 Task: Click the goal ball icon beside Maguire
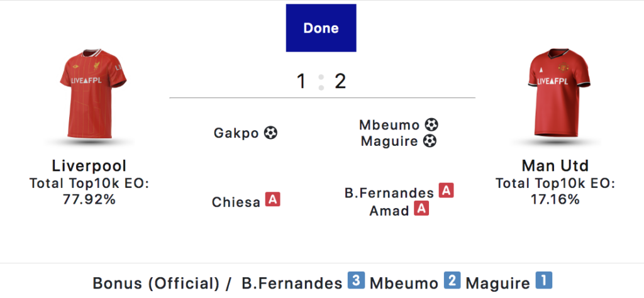tap(430, 141)
